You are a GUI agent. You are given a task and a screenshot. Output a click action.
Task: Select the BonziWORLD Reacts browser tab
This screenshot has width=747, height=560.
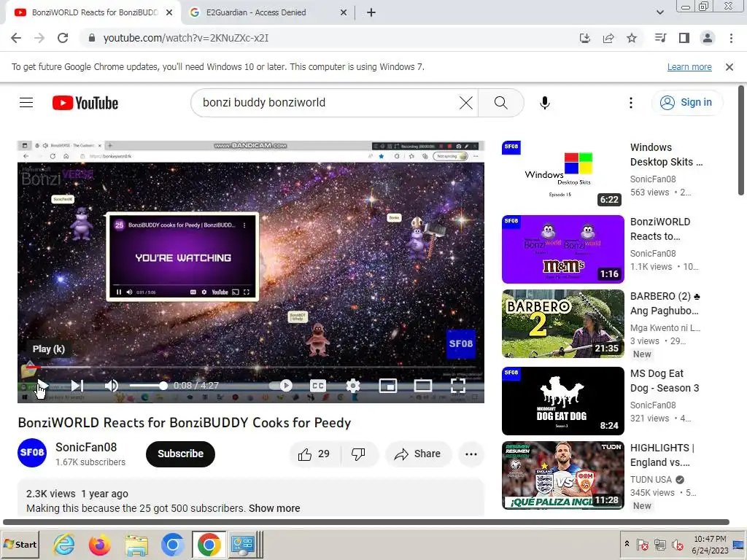94,12
